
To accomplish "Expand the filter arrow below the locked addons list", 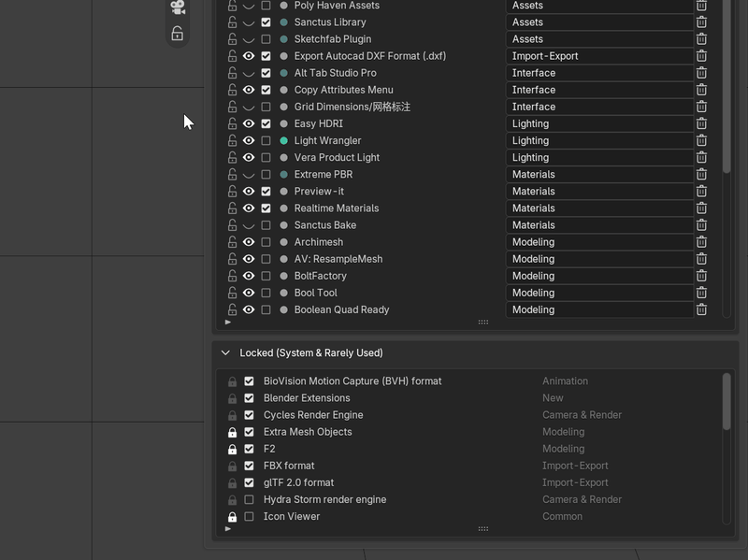I will pyautogui.click(x=228, y=528).
